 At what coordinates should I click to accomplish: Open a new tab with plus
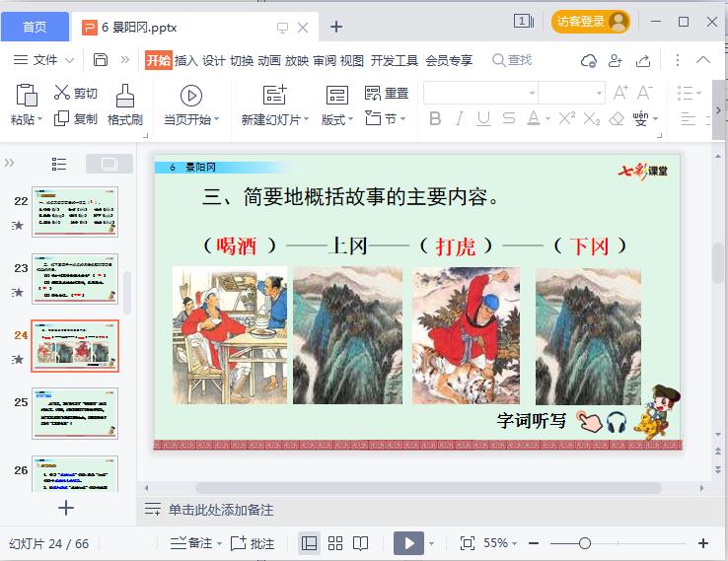point(336,27)
